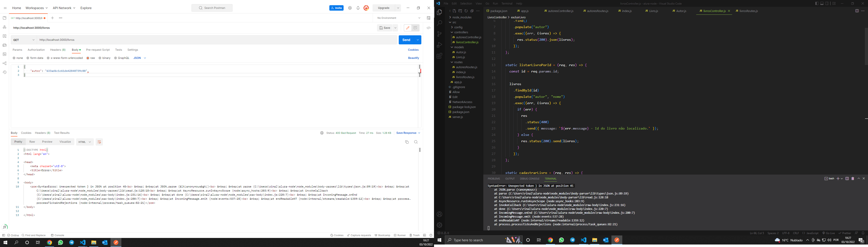Kill the VS Code terminal with trash icon
The height and width of the screenshot is (247, 868).
[853, 179]
